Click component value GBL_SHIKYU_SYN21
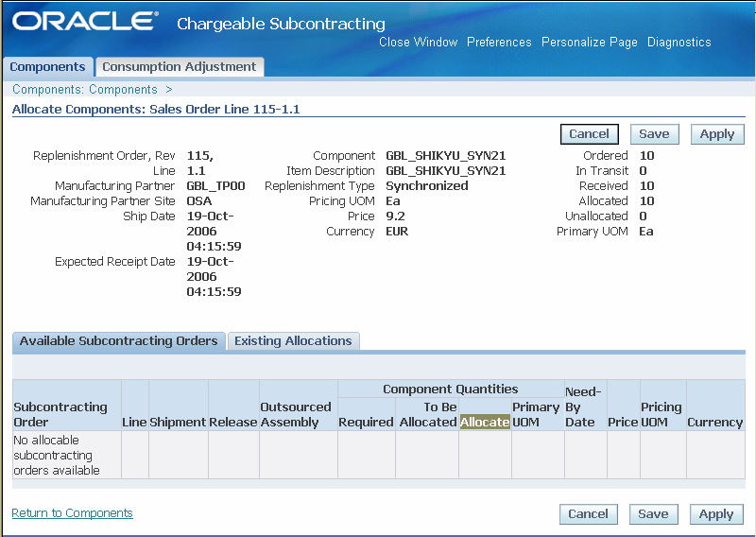The image size is (756, 537). (x=445, y=155)
